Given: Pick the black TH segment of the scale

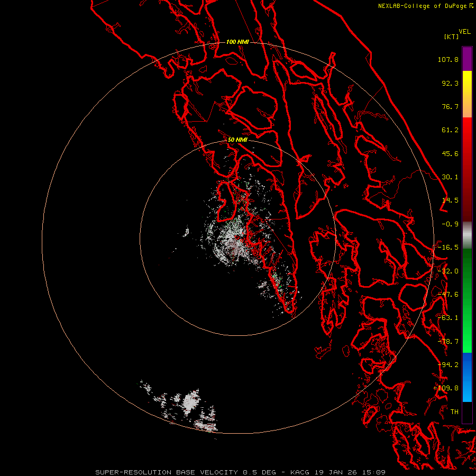Looking at the screenshot, I should click(x=467, y=412).
